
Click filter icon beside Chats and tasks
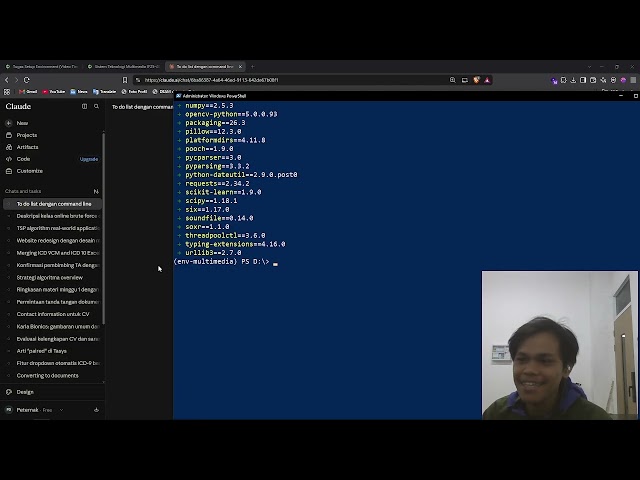tap(96, 191)
